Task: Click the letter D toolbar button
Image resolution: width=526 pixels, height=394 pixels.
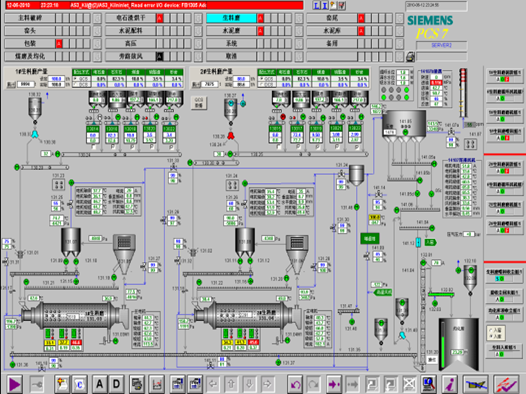Action: coord(116,384)
